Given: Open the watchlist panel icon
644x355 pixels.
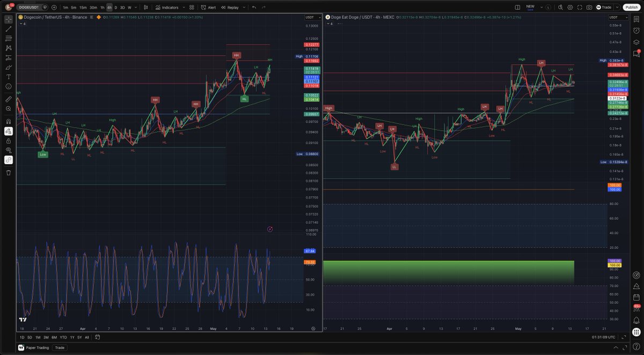Looking at the screenshot, I should (636, 19).
